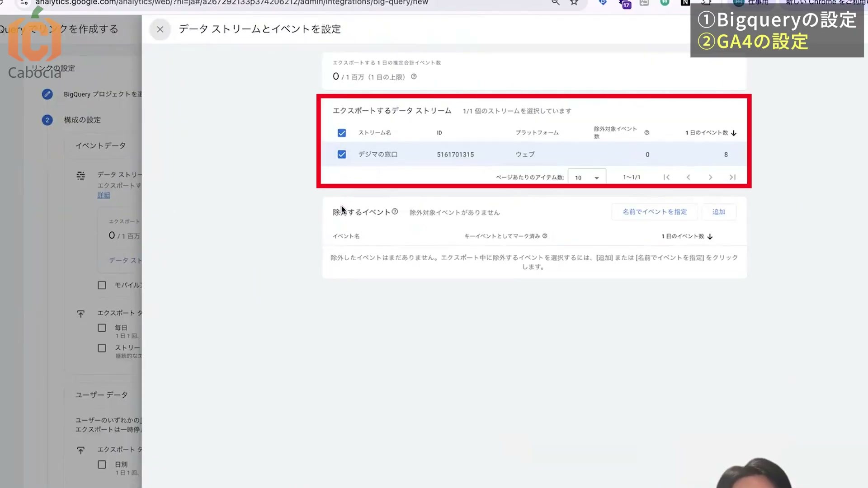868x488 pixels.
Task: Click the browser address bar URL
Action: click(x=232, y=3)
